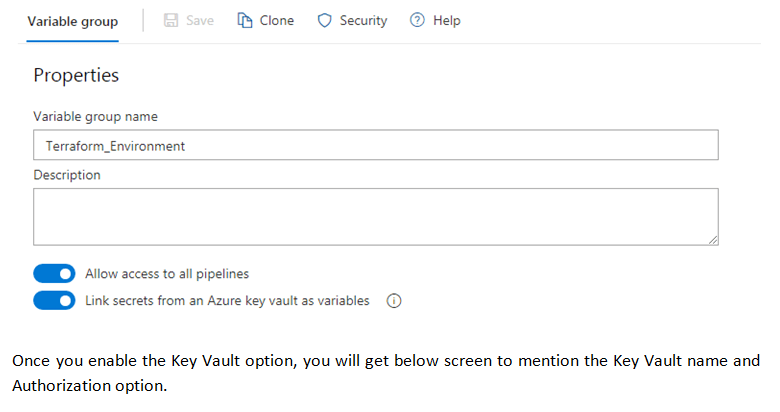This screenshot has height=412, width=780.
Task: Click inside the Description text area
Action: click(376, 216)
